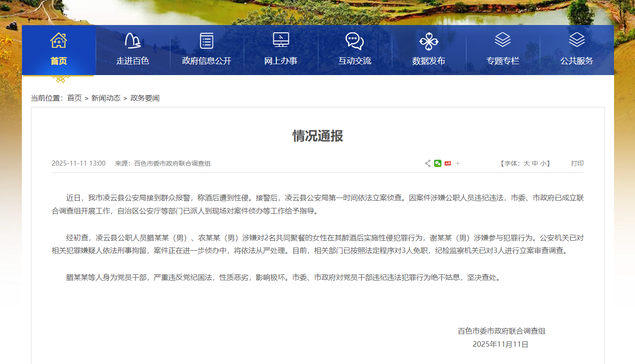Open 新闻动态 breadcrumb link
Image resolution: width=635 pixels, height=364 pixels.
tap(106, 98)
